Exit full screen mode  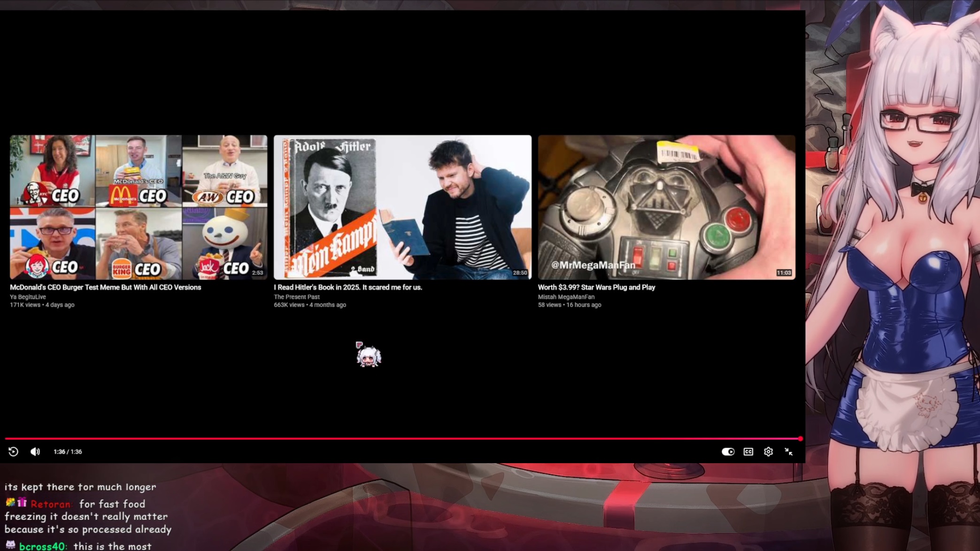pos(788,451)
